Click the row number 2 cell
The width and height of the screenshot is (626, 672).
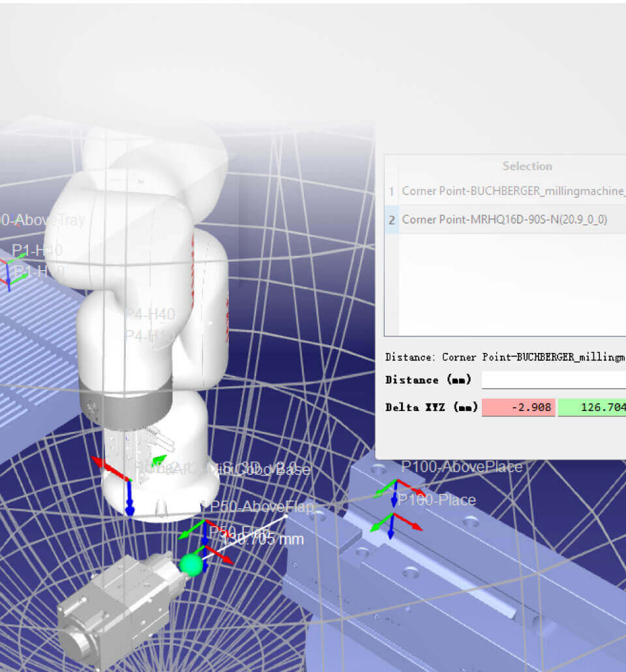pos(391,220)
